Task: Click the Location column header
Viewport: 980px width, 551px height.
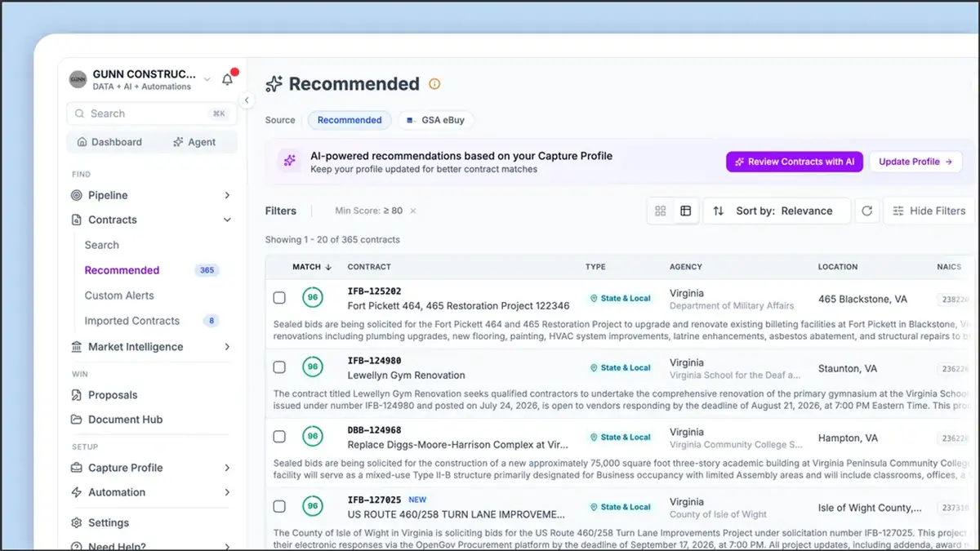Action: click(838, 267)
